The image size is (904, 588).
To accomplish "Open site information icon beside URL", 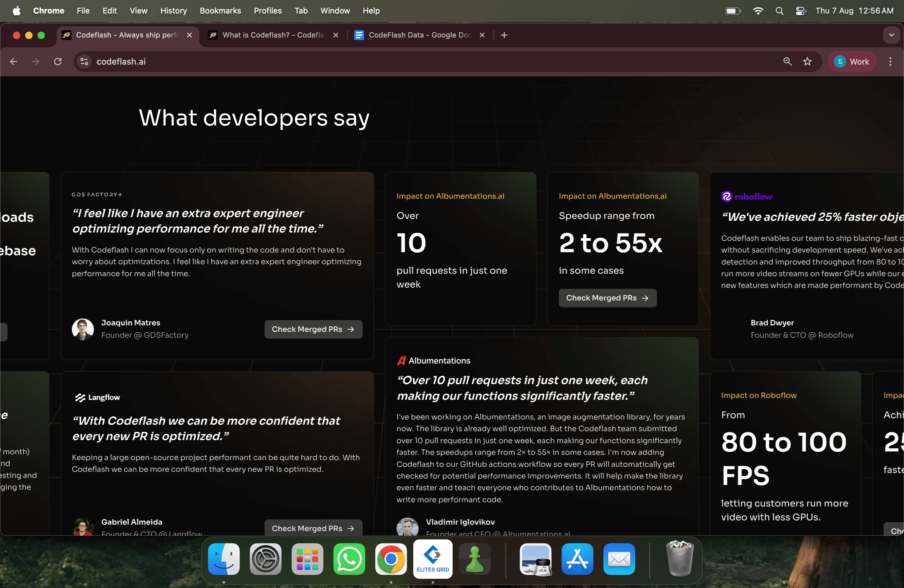I will tap(84, 62).
